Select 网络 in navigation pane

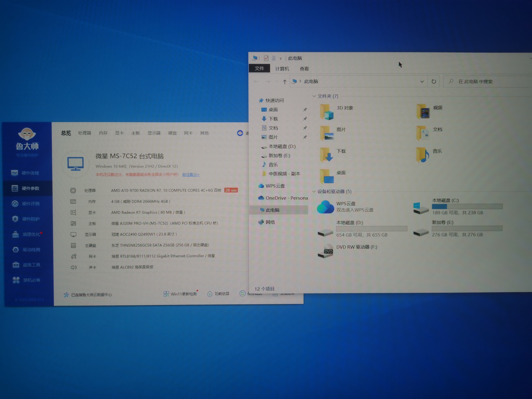(267, 222)
